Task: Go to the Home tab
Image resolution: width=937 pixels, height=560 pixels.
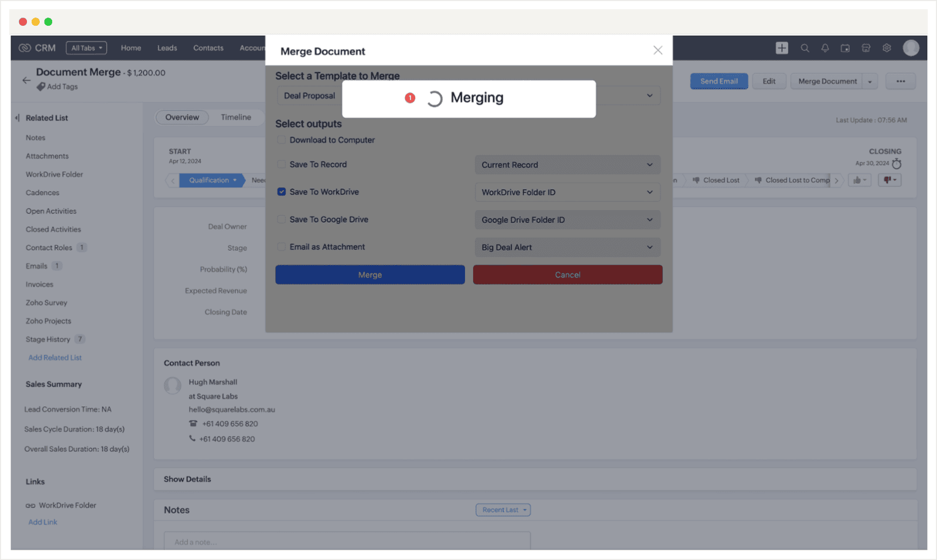Action: pos(131,48)
